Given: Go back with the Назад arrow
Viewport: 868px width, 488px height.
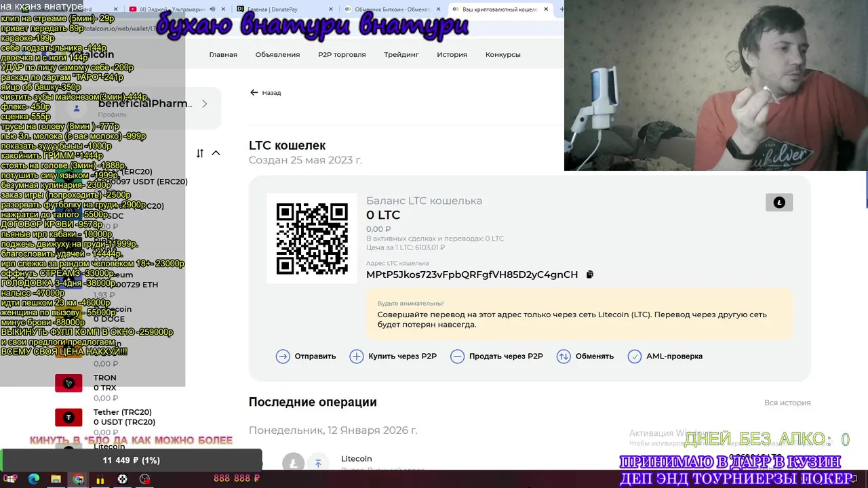Looking at the screenshot, I should coord(265,93).
